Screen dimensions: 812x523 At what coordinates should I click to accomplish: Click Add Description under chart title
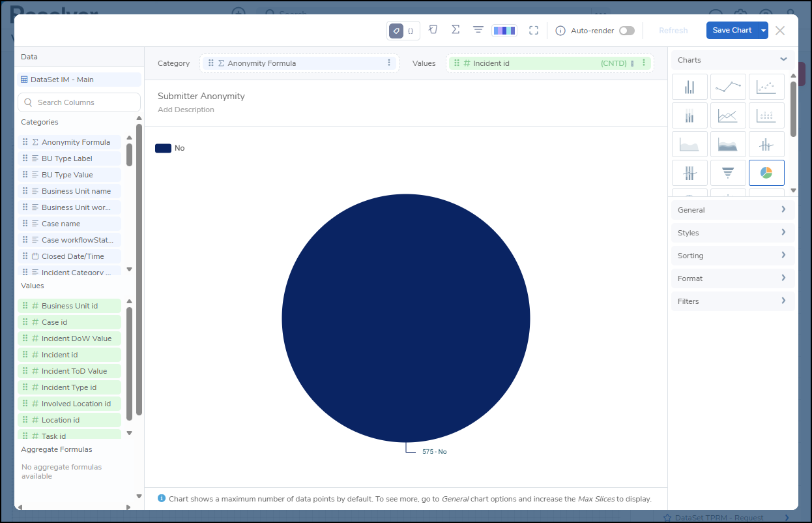186,110
